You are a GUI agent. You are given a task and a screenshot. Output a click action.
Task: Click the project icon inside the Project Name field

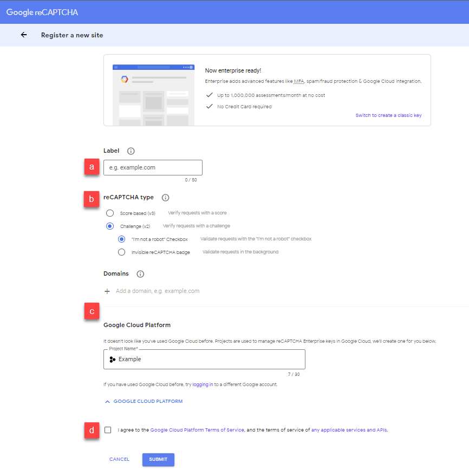point(113,359)
